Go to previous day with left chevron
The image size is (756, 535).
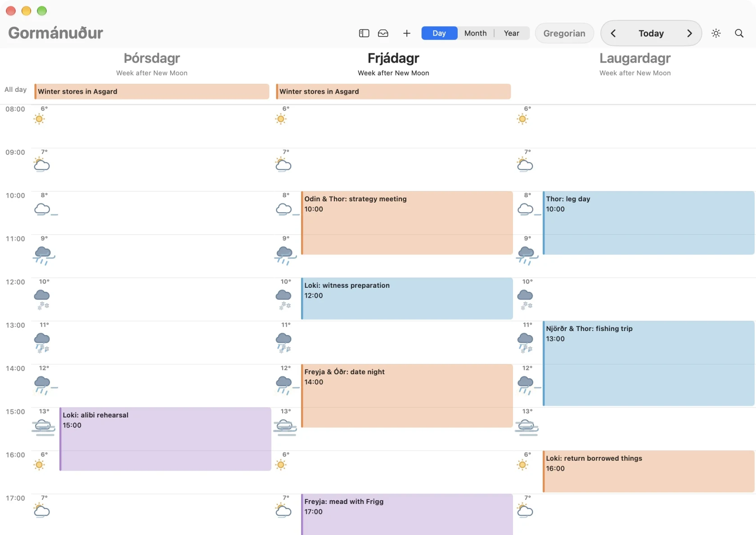[613, 33]
